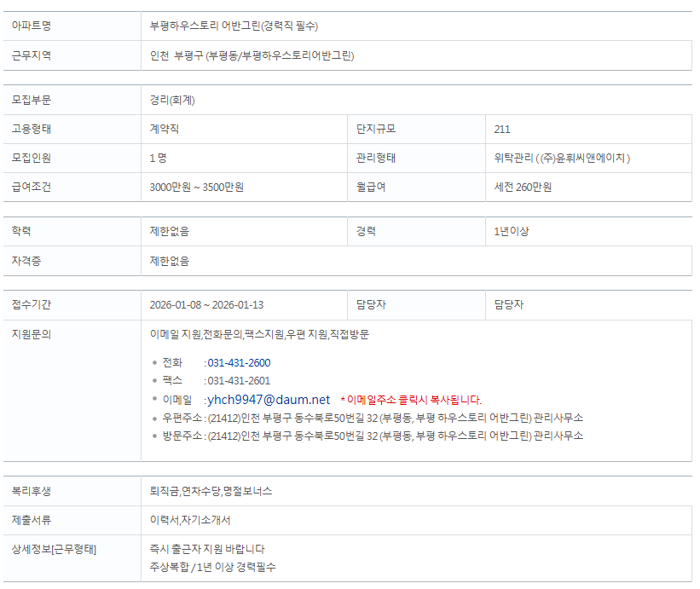Image resolution: width=700 pixels, height=589 pixels.
Task: Select the required documents '이력서,자기소개서'
Action: coord(190,520)
